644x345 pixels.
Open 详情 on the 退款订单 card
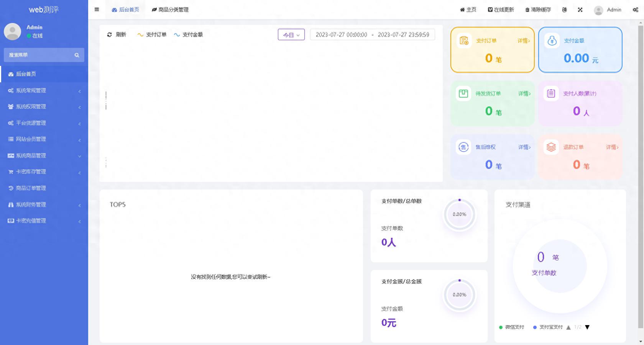click(x=612, y=147)
